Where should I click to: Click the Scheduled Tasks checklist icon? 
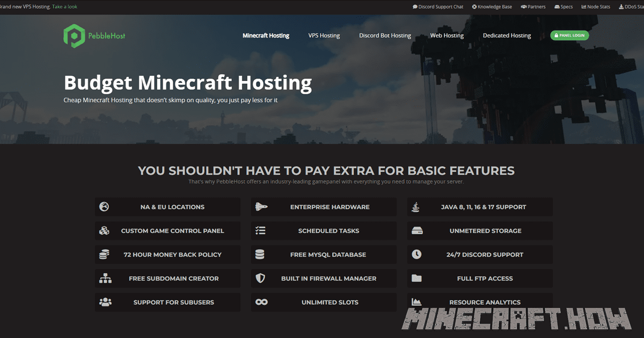pos(260,231)
